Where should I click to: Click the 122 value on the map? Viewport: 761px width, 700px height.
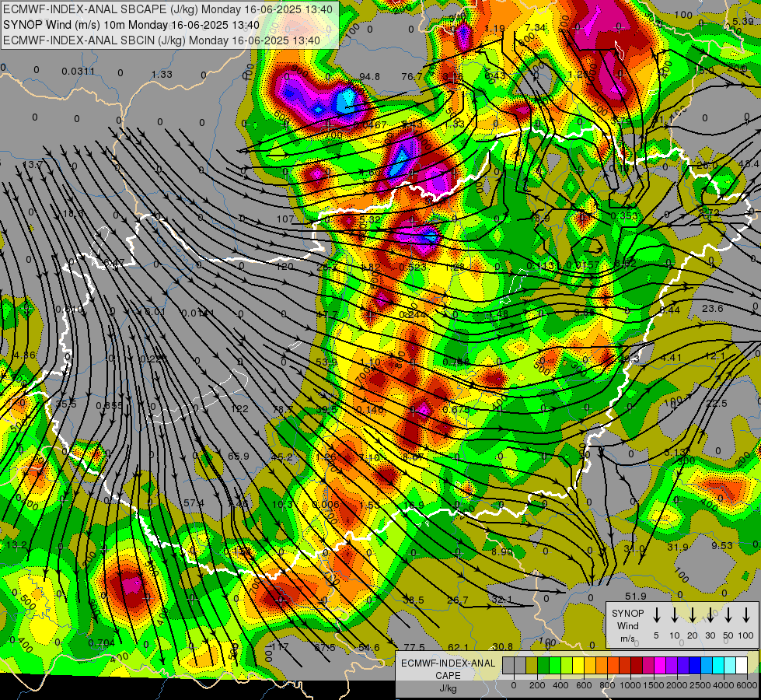click(239, 409)
